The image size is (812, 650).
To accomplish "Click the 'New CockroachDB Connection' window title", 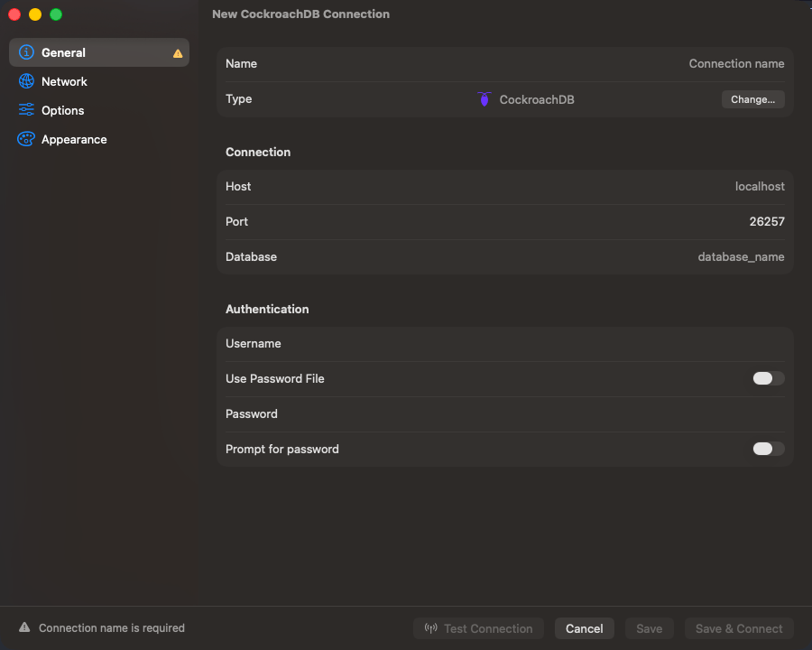I will tap(300, 14).
